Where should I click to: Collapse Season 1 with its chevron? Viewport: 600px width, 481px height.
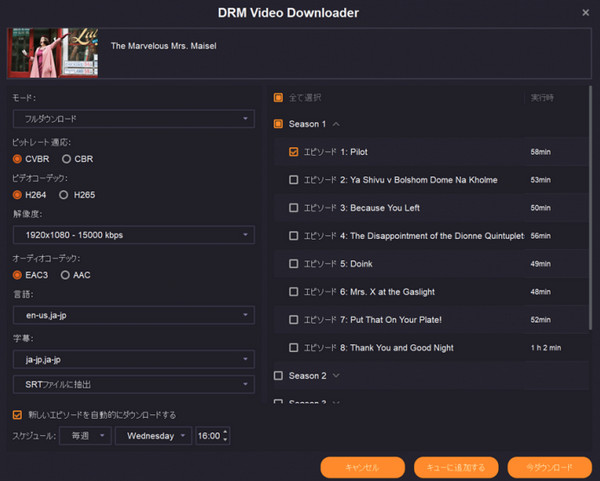(336, 124)
